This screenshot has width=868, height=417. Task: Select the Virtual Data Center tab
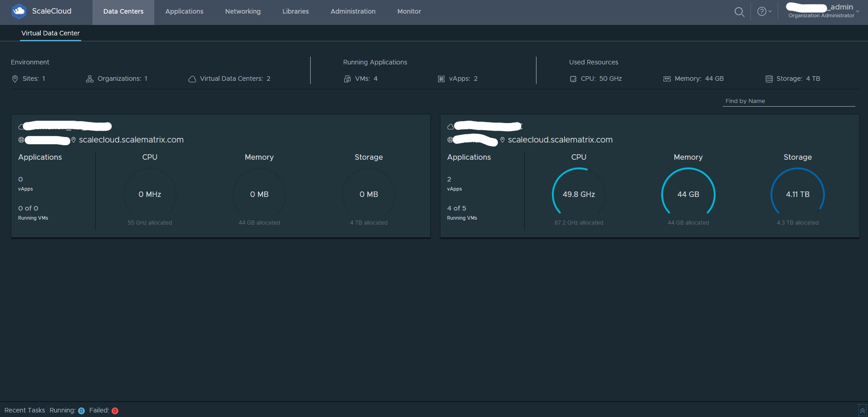[50, 33]
